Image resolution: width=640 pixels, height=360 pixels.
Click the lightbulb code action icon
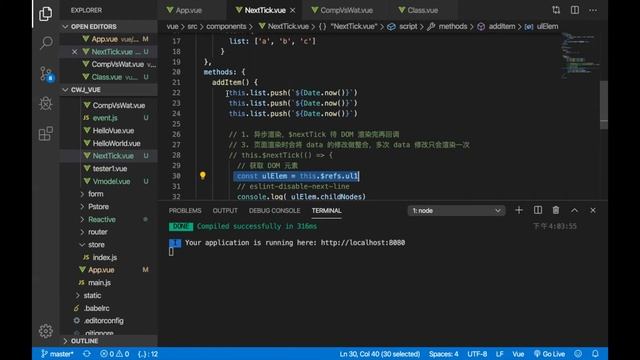coord(202,176)
